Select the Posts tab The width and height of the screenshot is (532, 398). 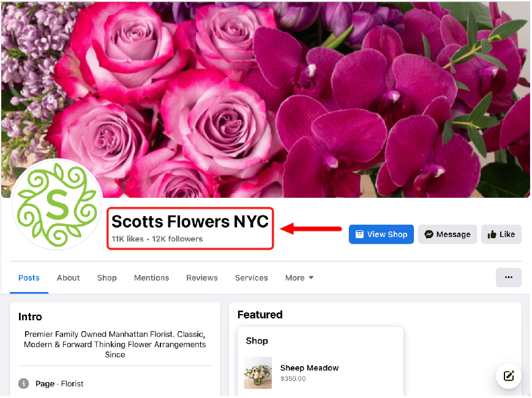29,277
